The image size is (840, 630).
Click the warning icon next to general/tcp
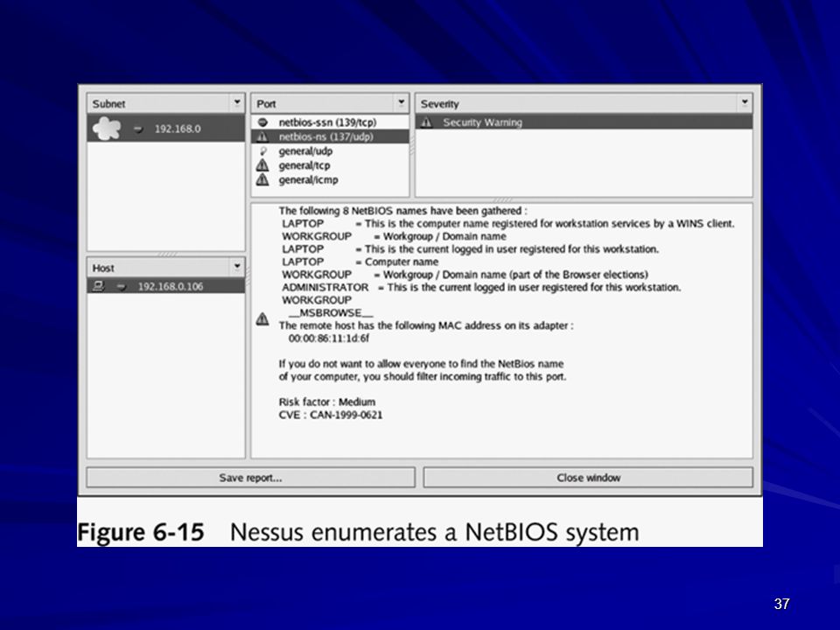pyautogui.click(x=262, y=165)
